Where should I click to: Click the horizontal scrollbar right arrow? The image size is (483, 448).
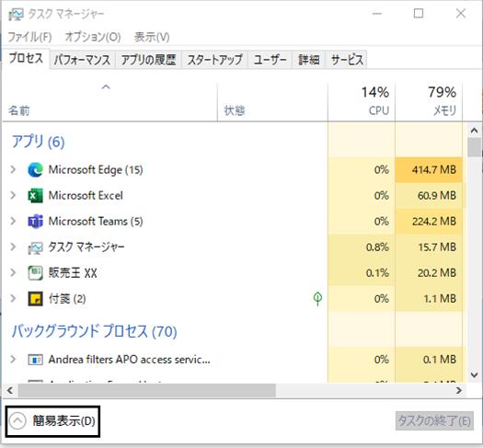[459, 391]
